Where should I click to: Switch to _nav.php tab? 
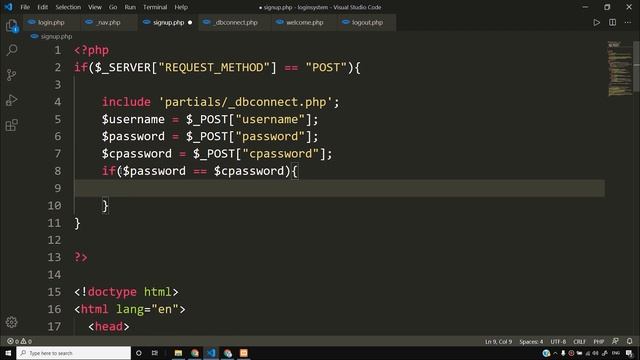tap(109, 22)
